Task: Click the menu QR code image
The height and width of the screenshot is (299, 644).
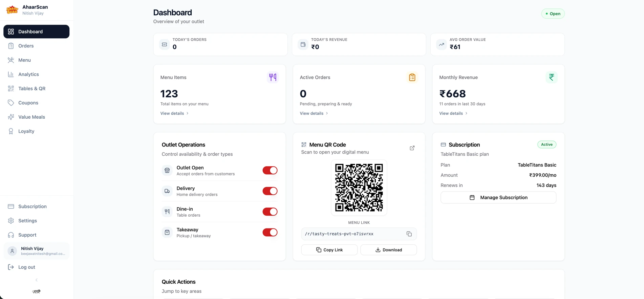Action: pos(359,188)
